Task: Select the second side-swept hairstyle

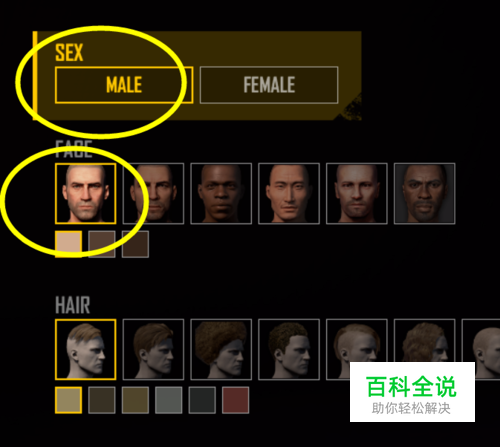Action: 153,349
